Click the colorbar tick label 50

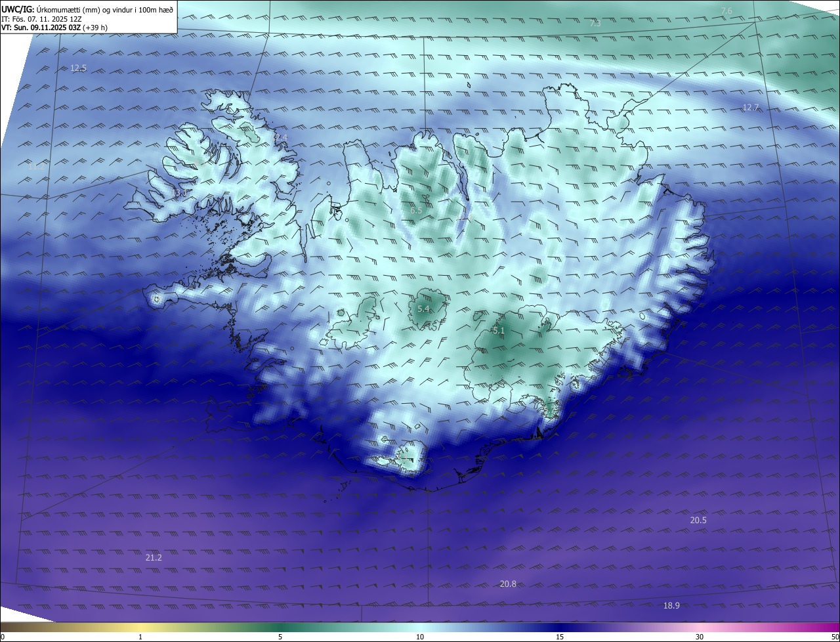coord(835,637)
